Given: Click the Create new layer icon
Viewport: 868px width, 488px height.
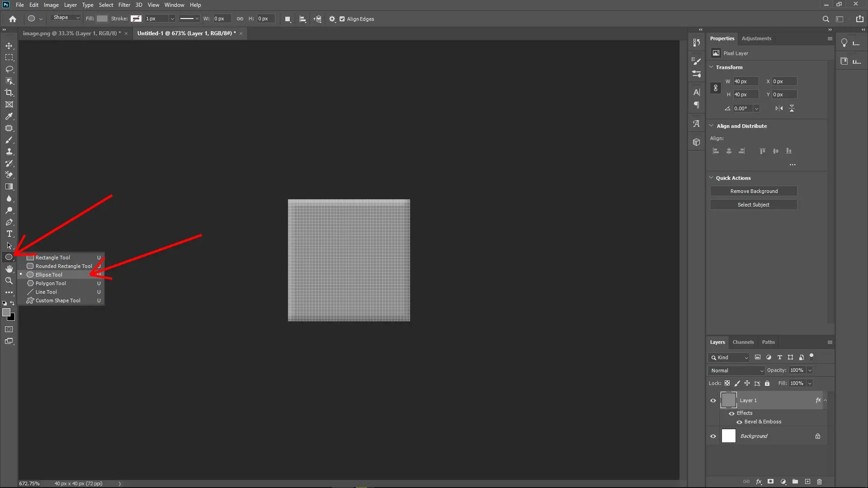Looking at the screenshot, I should (807, 482).
